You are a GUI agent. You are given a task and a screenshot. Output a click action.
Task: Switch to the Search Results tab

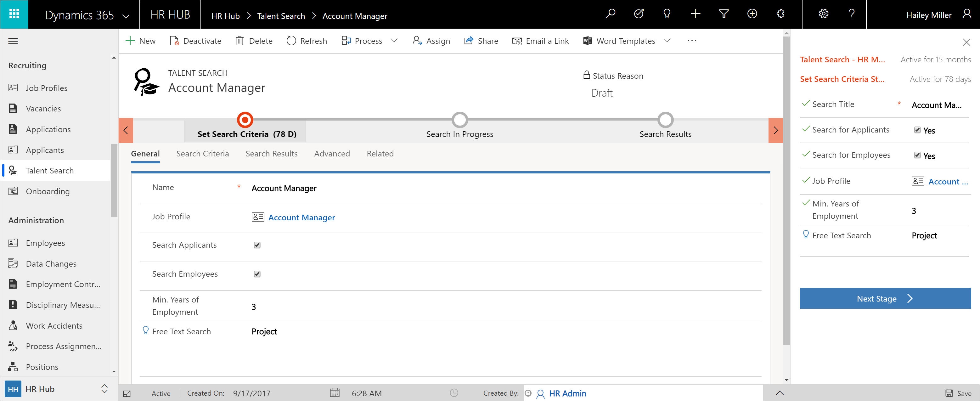(271, 154)
